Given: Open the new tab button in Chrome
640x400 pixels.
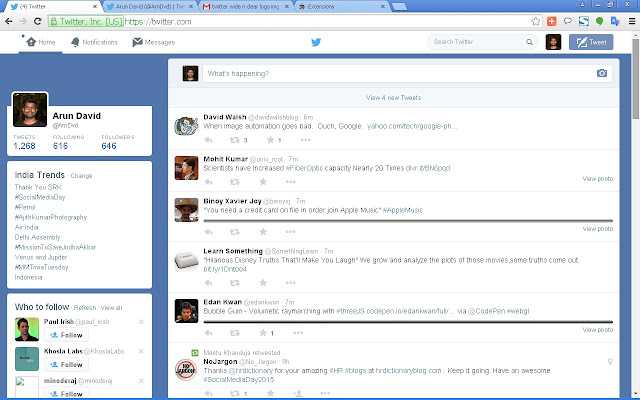Looking at the screenshot, I should click(399, 7).
